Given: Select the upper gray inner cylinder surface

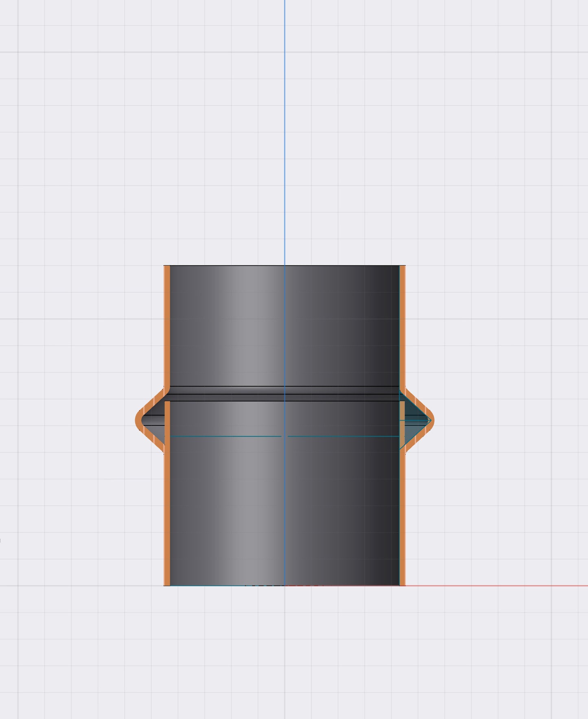Looking at the screenshot, I should tap(244, 326).
